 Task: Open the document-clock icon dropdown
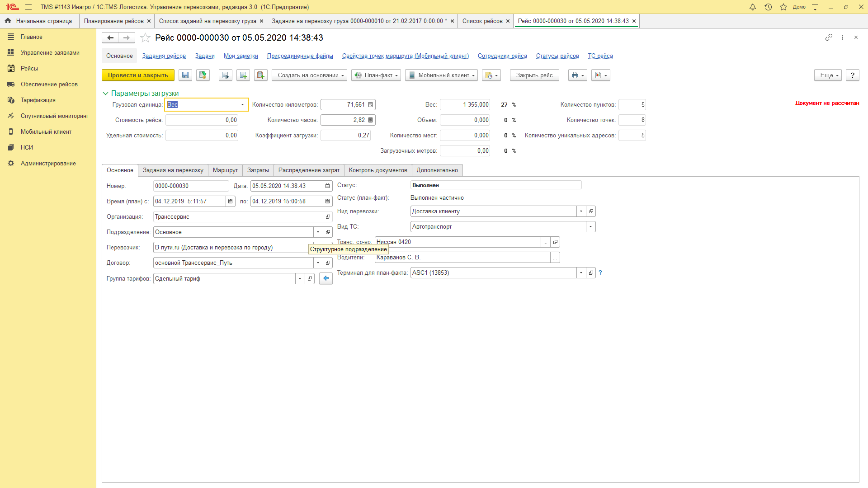pyautogui.click(x=491, y=75)
